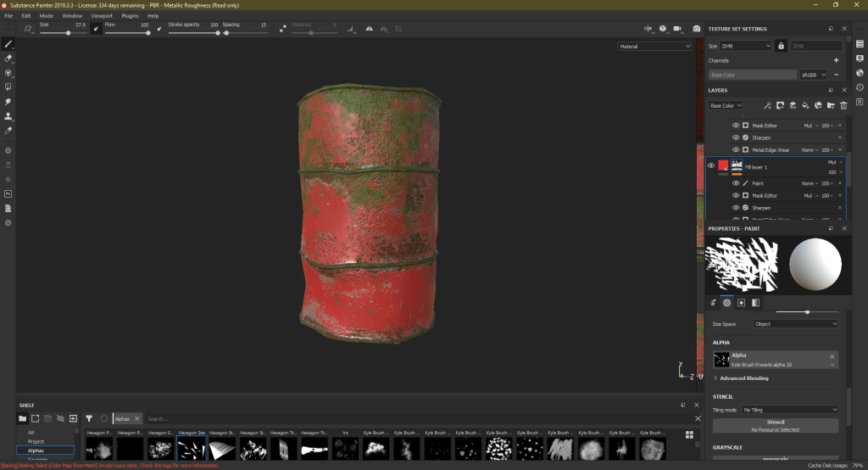The height and width of the screenshot is (470, 868).
Task: Toggle visibility of Metal Edge Wear
Action: tap(736, 150)
